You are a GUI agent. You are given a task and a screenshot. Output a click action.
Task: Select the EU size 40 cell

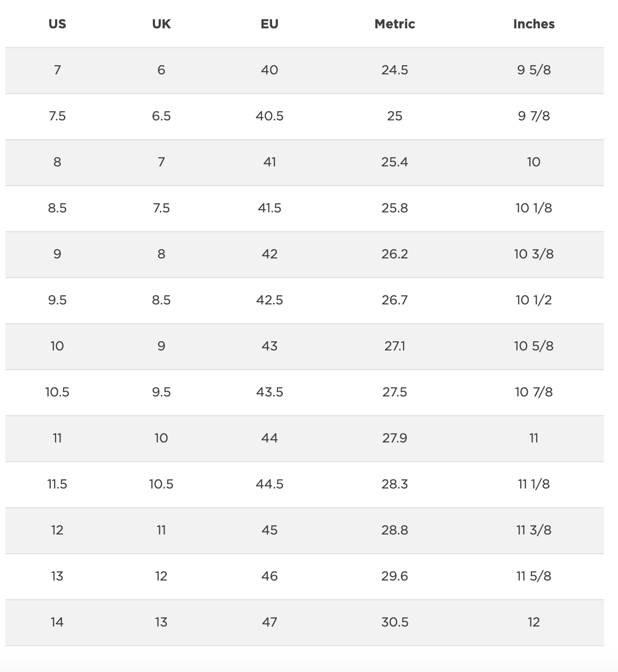tap(269, 70)
